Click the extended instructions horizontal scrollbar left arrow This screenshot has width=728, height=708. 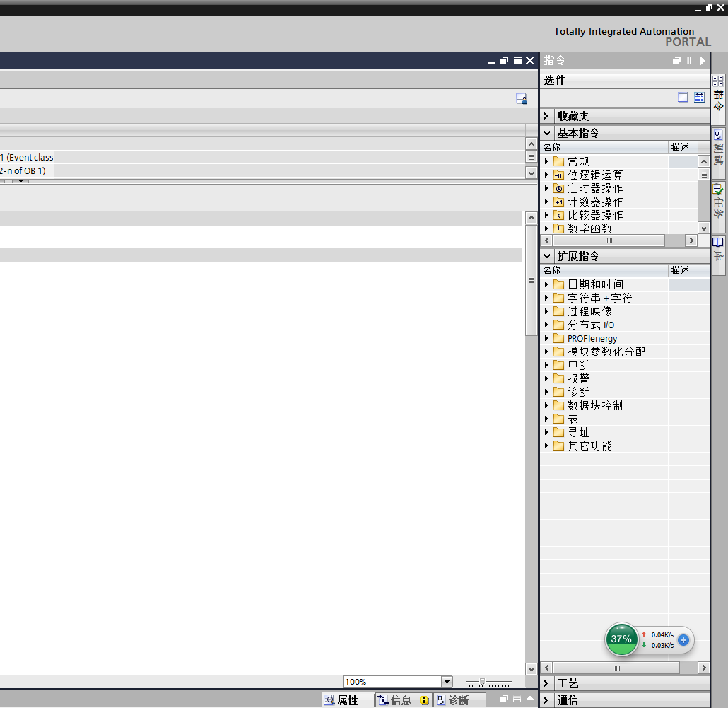pos(547,668)
